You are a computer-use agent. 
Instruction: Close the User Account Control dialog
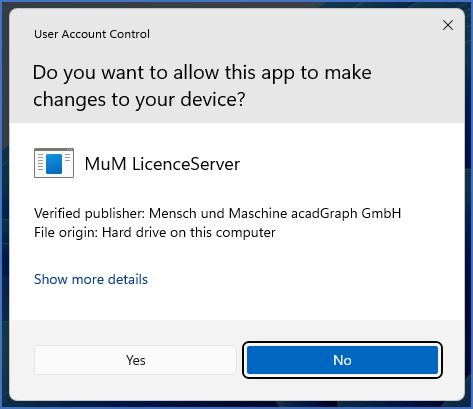pyautogui.click(x=448, y=25)
